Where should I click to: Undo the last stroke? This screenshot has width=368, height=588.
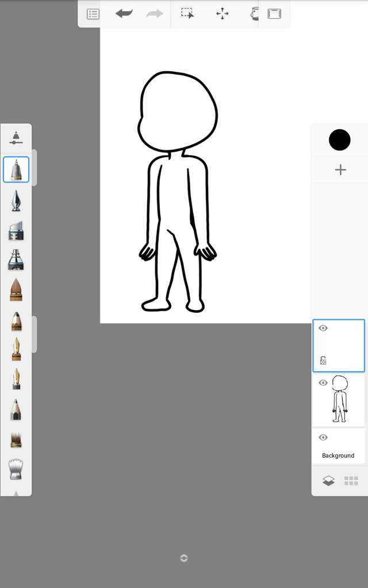tap(124, 14)
